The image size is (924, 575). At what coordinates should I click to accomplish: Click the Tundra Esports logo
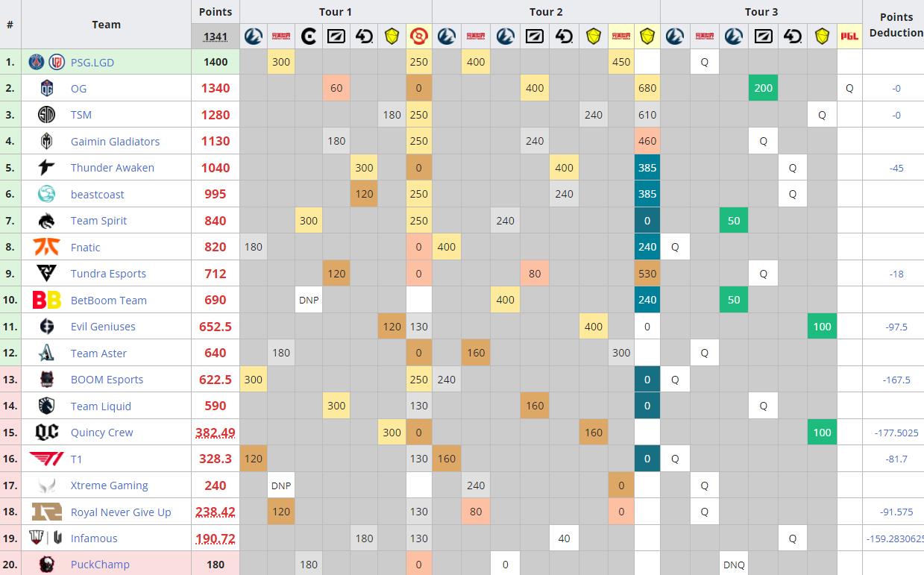pyautogui.click(x=46, y=274)
